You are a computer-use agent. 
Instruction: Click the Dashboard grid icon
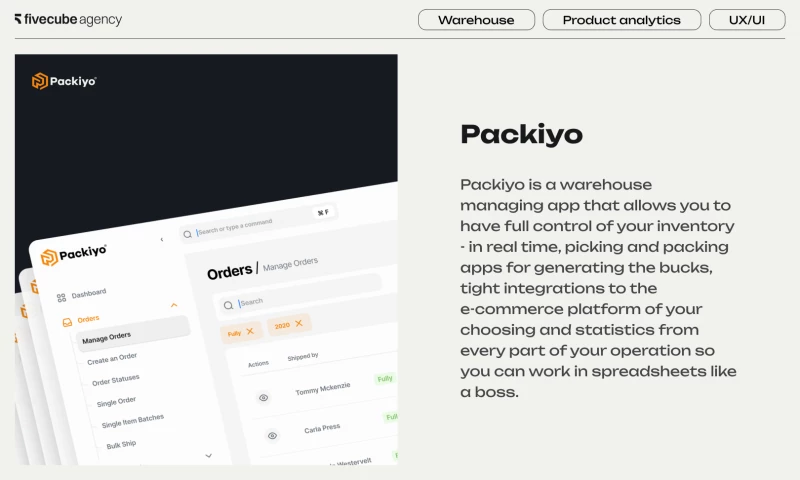(x=61, y=297)
